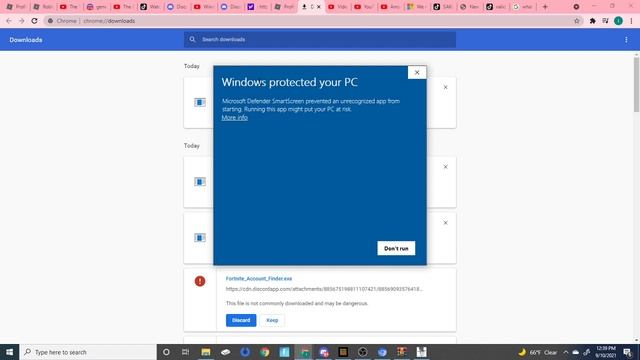The height and width of the screenshot is (360, 640).
Task: Open the 66°F Clear weather widget
Action: (538, 352)
